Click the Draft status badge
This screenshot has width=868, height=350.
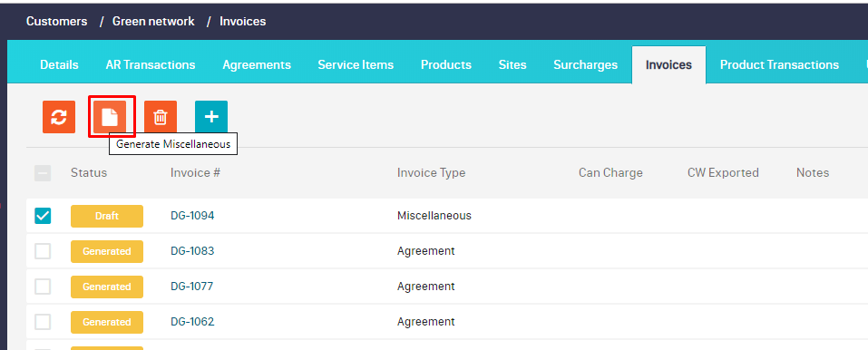(107, 216)
